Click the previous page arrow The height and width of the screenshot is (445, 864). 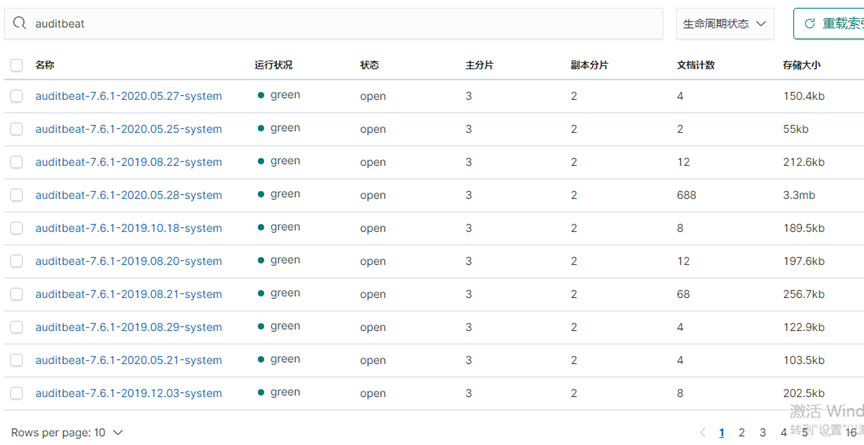(703, 432)
